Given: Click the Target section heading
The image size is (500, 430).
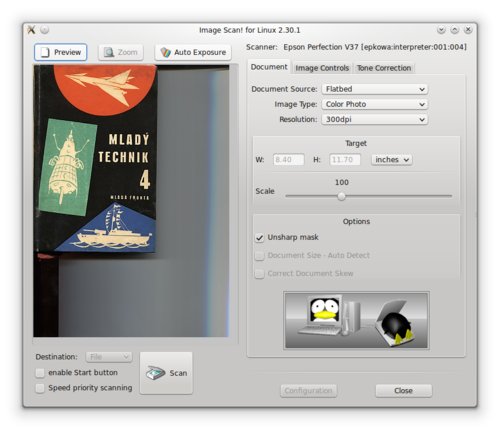Looking at the screenshot, I should [x=356, y=143].
